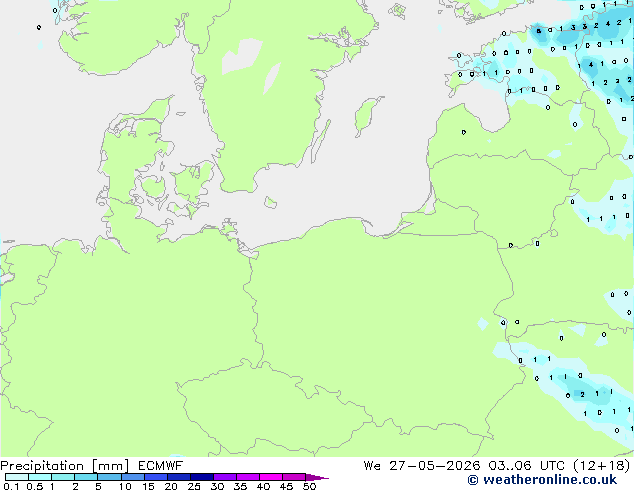Screen dimensions: 634x490
Task: Click the legend label '30'
Action: tap(217, 486)
